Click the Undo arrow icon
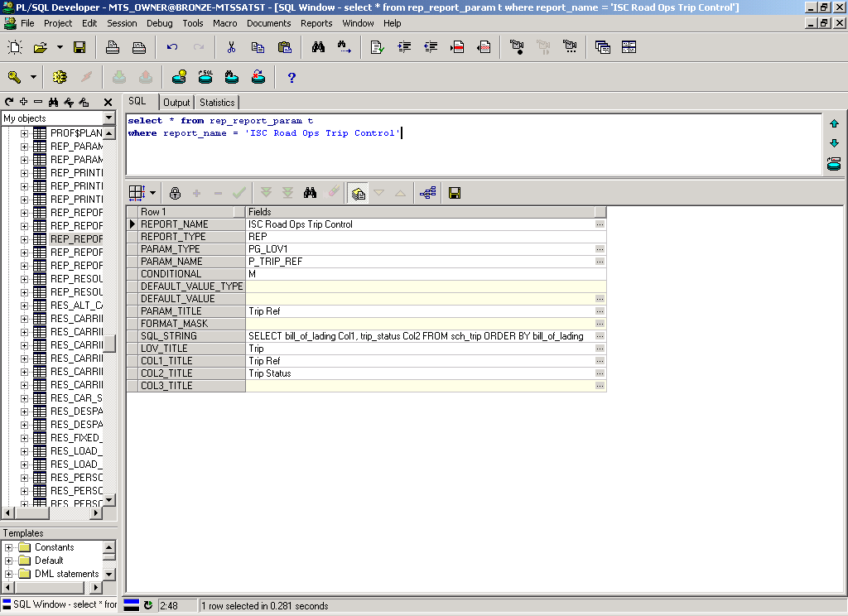The width and height of the screenshot is (848, 616). coord(172,47)
